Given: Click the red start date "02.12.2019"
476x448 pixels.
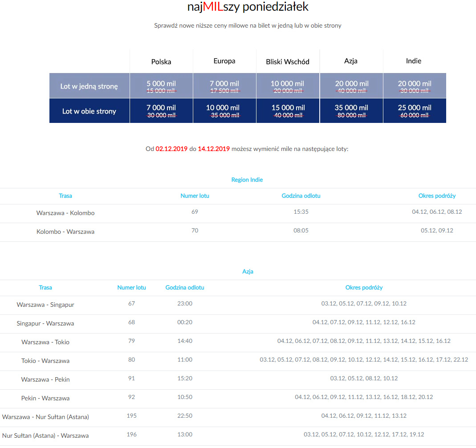Looking at the screenshot, I should pos(171,149).
